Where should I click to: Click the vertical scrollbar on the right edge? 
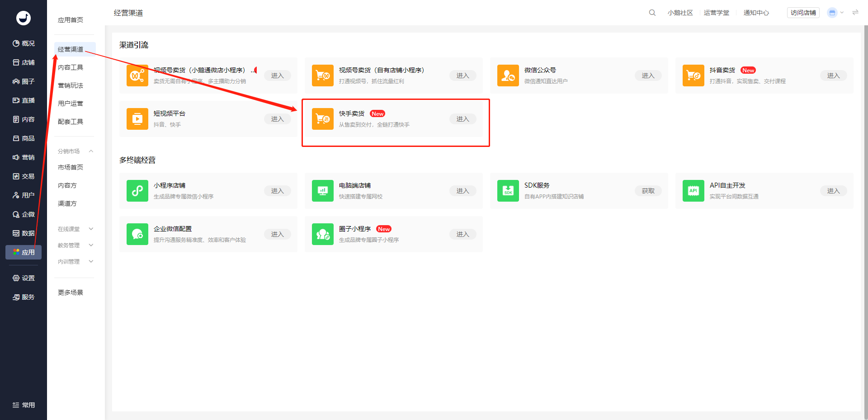click(x=866, y=222)
